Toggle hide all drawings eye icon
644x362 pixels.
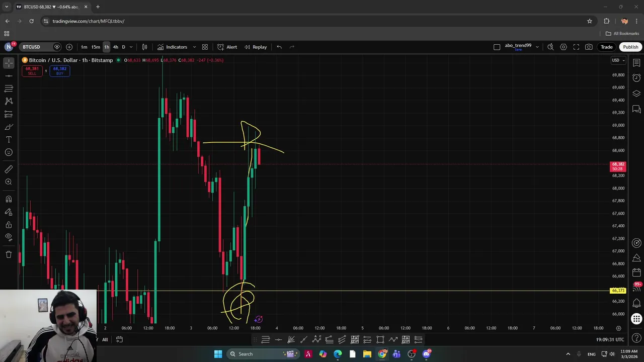pyautogui.click(x=9, y=237)
